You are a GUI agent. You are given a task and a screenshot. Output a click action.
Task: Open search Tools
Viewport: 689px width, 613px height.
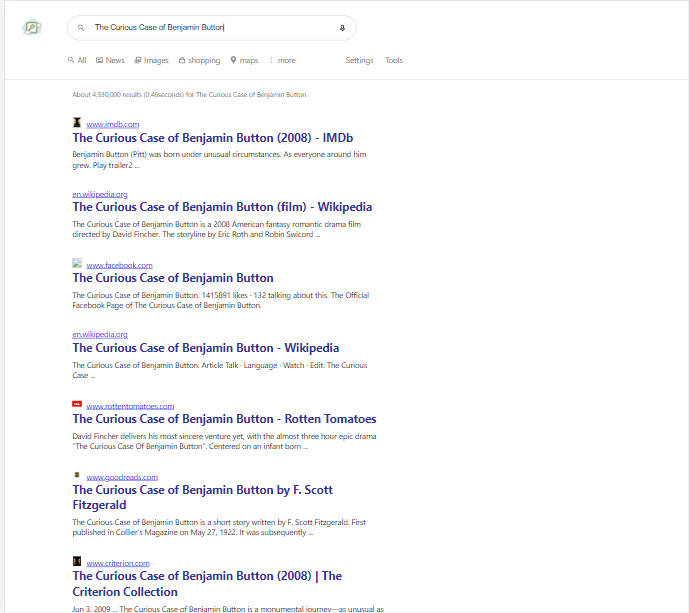coord(394,60)
